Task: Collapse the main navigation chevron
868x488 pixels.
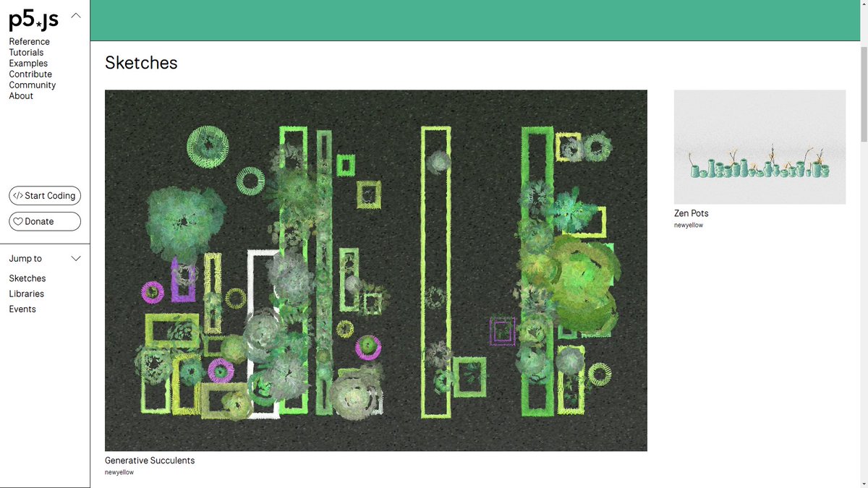Action: [75, 16]
